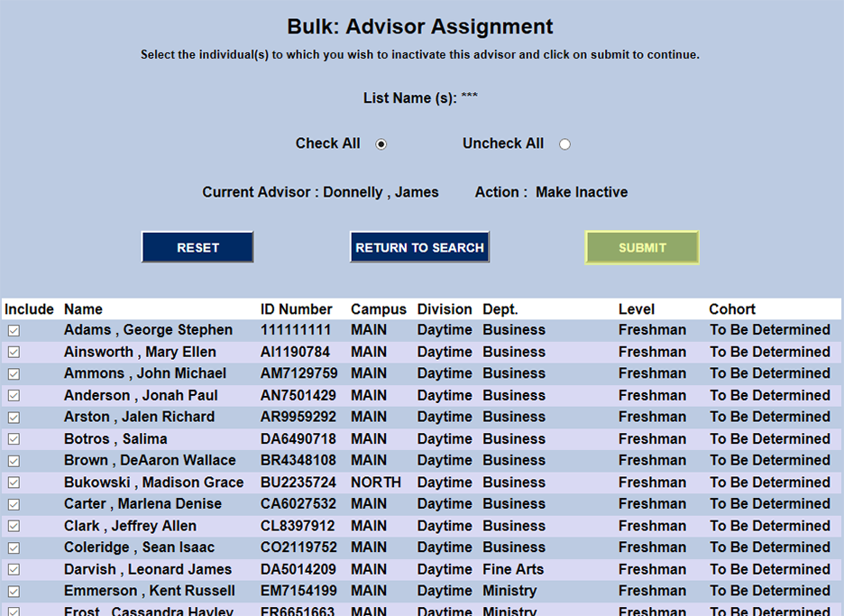Click the ID Number column header
The width and height of the screenshot is (844, 616).
pyautogui.click(x=297, y=308)
